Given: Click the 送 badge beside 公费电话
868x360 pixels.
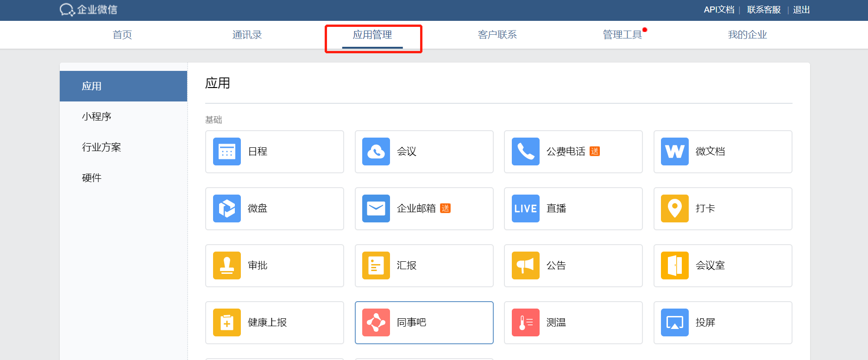Looking at the screenshot, I should (x=595, y=152).
